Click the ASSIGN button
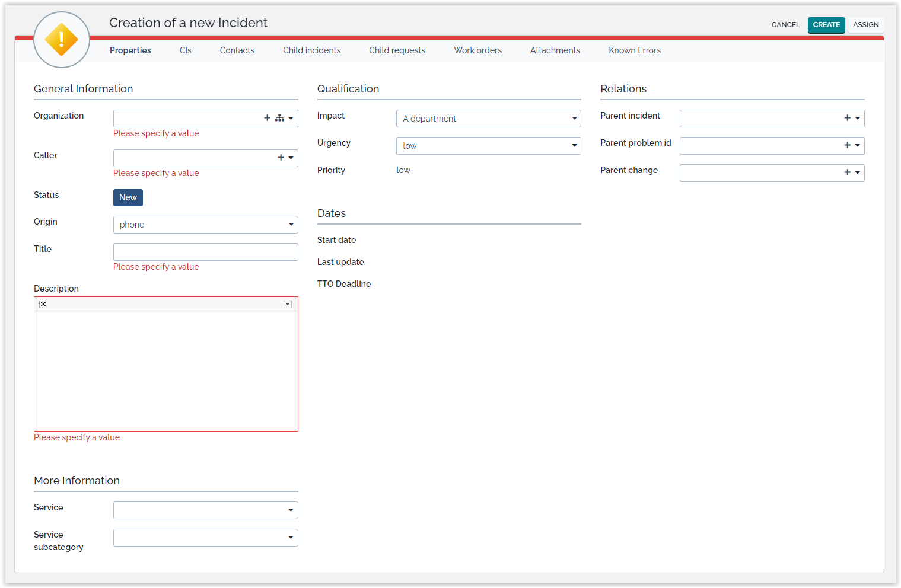 coord(865,25)
